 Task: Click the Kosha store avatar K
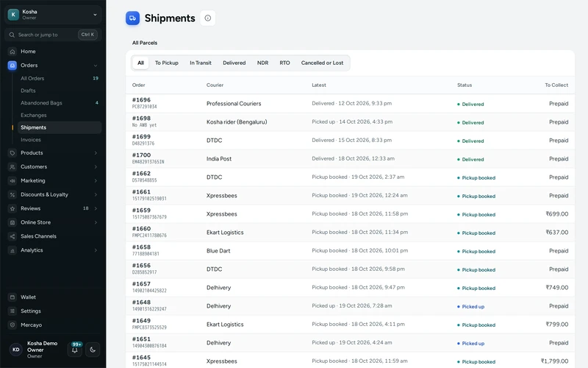pyautogui.click(x=13, y=14)
